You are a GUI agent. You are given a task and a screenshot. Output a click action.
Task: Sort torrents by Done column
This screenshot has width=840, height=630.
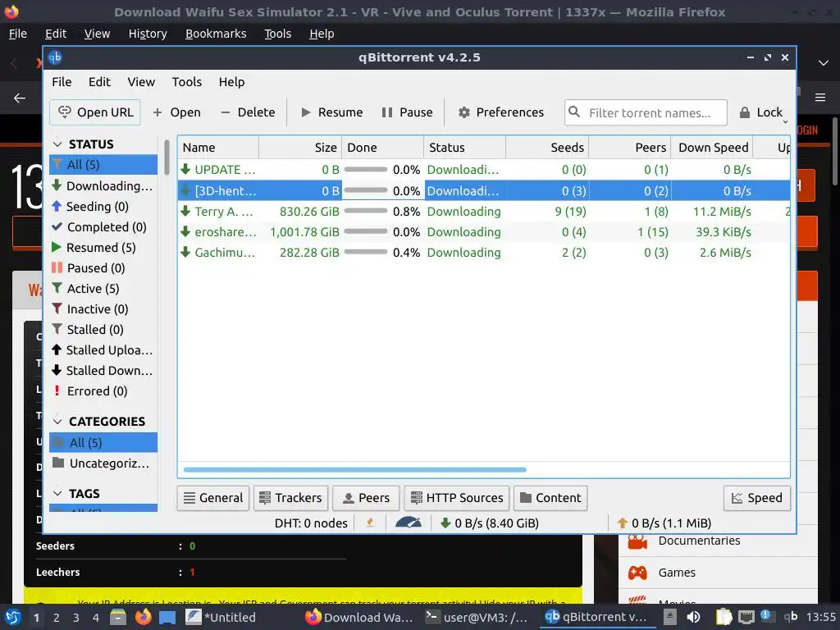point(382,148)
